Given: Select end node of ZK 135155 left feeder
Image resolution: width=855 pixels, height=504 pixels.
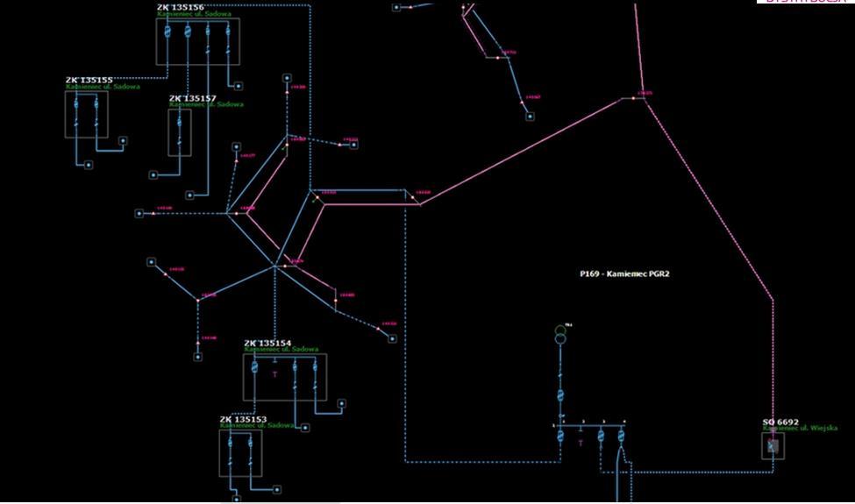Looking at the screenshot, I should point(89,165).
